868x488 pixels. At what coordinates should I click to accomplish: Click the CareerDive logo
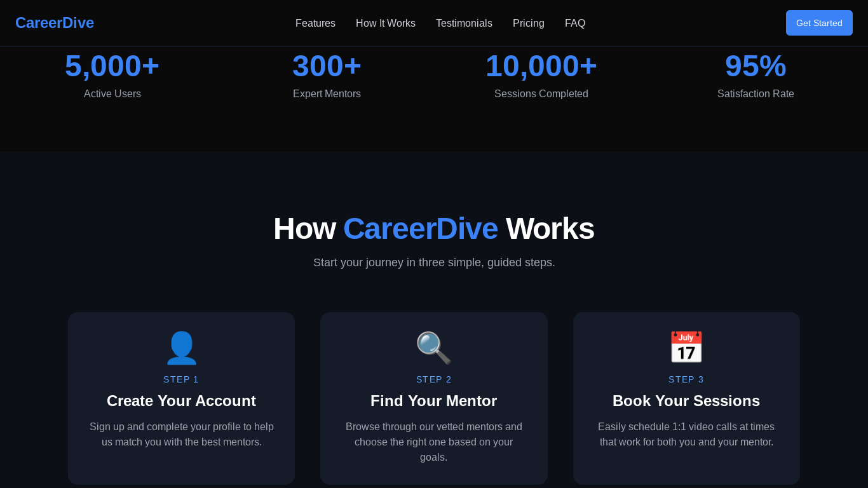coord(55,23)
